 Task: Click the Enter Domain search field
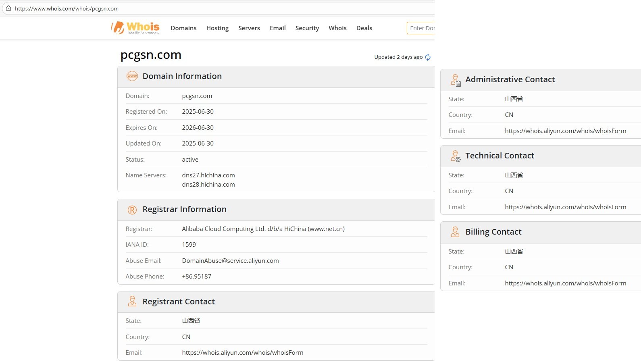421,28
